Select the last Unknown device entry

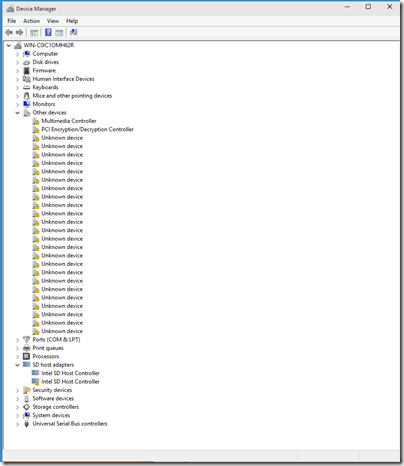point(62,331)
